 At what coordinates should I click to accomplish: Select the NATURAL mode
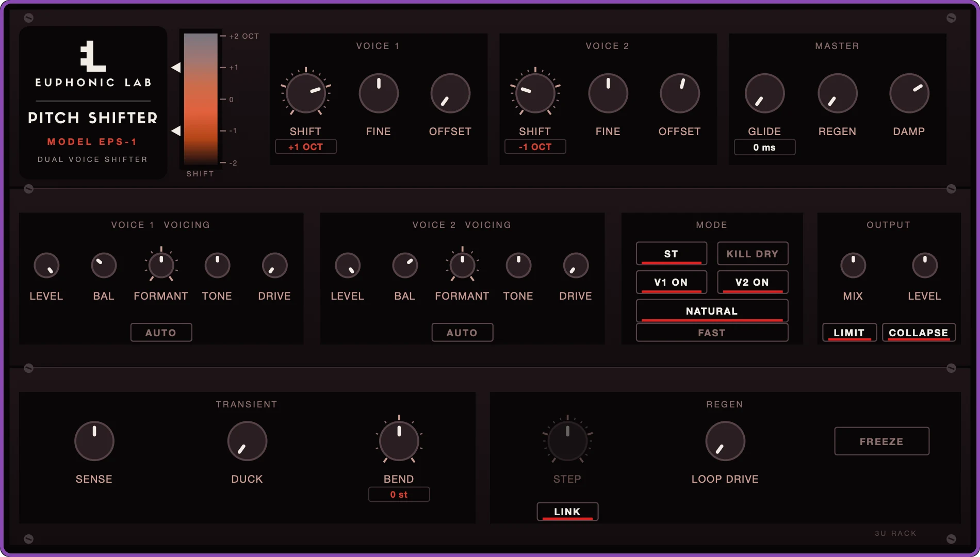(712, 311)
